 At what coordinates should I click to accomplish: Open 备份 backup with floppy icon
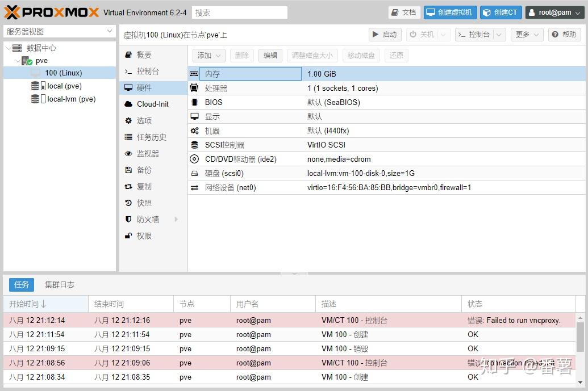tap(153, 170)
